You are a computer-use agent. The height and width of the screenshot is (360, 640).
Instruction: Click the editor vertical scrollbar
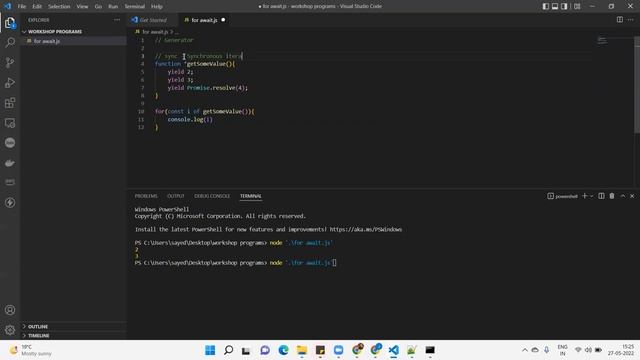[x=637, y=84]
